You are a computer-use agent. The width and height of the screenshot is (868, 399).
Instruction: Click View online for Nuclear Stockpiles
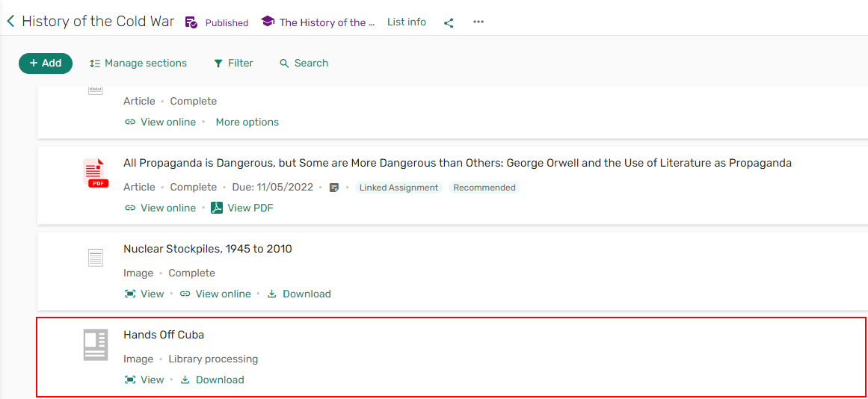click(x=215, y=294)
